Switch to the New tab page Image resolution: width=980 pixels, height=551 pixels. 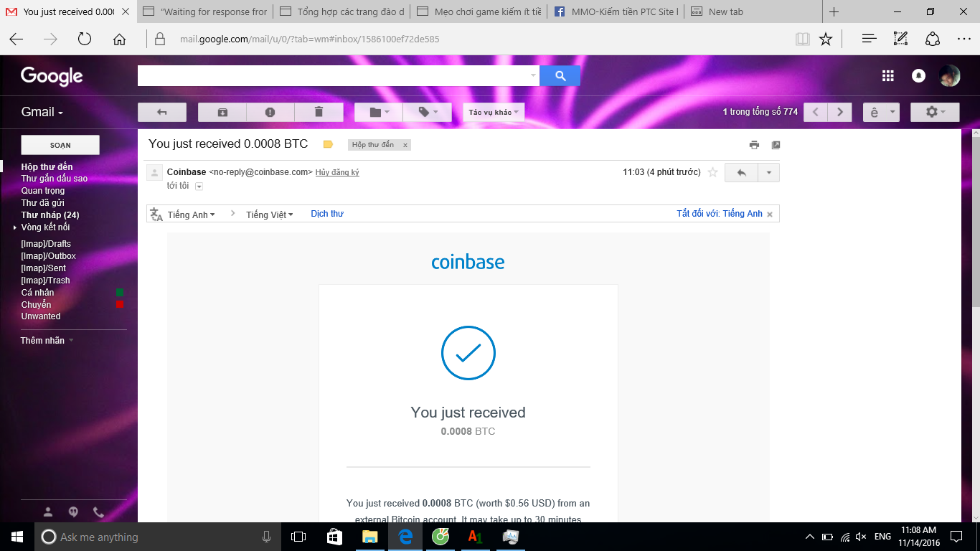[753, 11]
